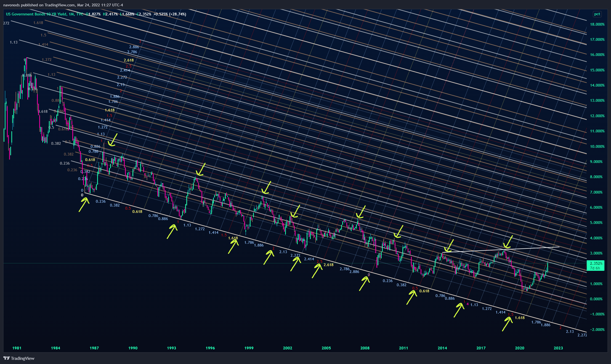This screenshot has width=611, height=364.
Task: Click the 5.000% price axis label
Action: pyautogui.click(x=597, y=223)
